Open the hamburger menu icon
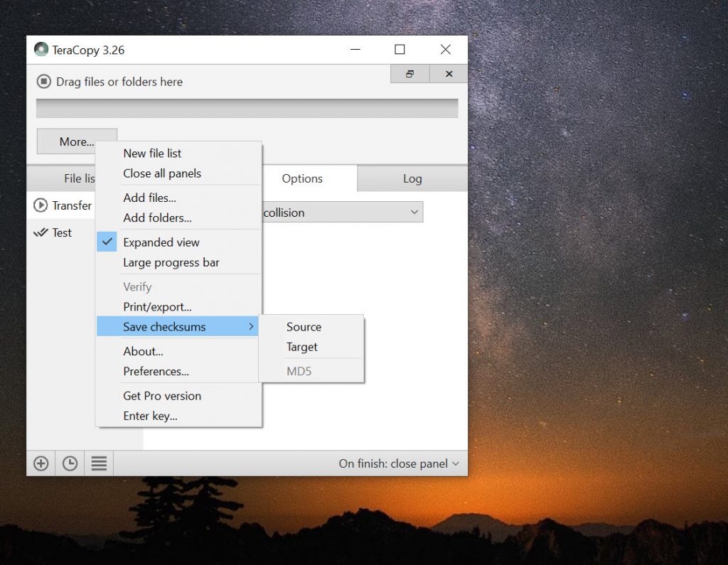Image resolution: width=728 pixels, height=565 pixels. (98, 463)
